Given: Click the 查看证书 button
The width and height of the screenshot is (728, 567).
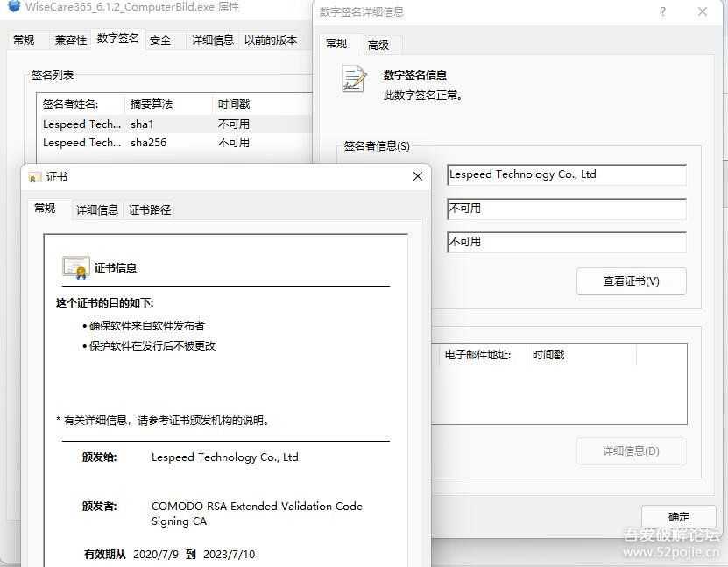Looking at the screenshot, I should pos(630,280).
